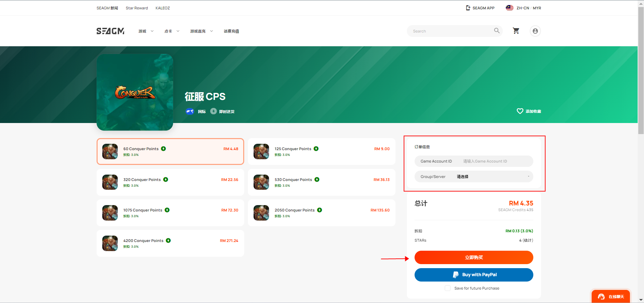Expand the 点卡 menu
The height and width of the screenshot is (303, 644).
(x=172, y=31)
